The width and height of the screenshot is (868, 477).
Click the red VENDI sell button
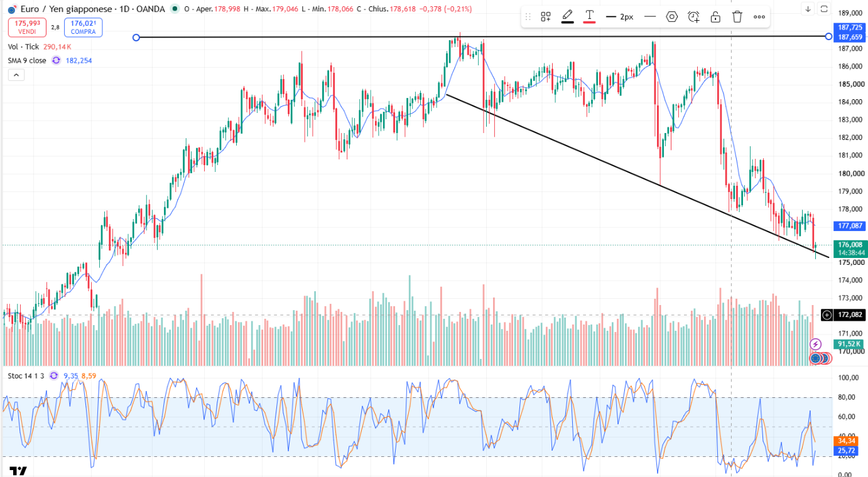[26, 27]
